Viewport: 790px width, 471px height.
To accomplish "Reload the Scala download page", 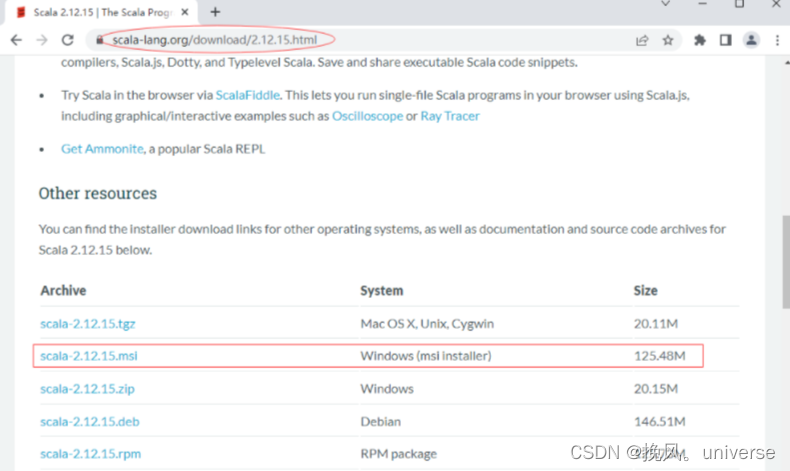I will pyautogui.click(x=68, y=40).
